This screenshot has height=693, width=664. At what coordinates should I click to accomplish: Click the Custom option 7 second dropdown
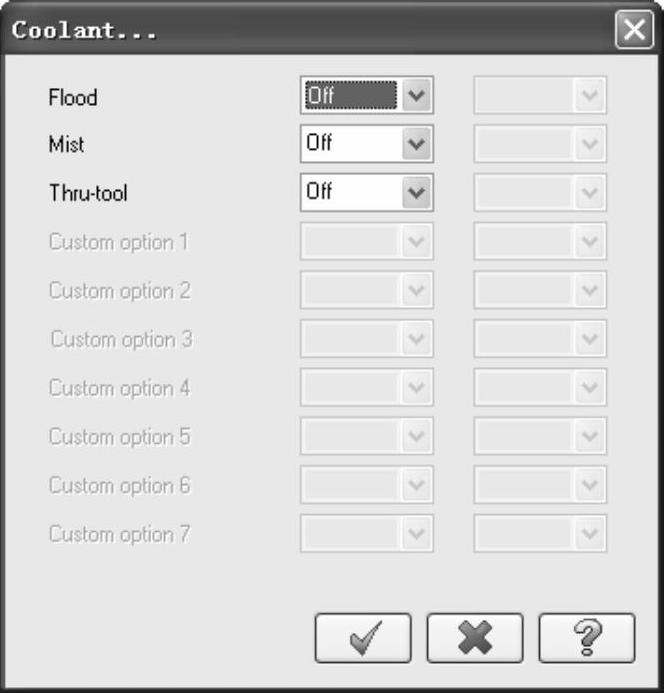click(x=540, y=533)
